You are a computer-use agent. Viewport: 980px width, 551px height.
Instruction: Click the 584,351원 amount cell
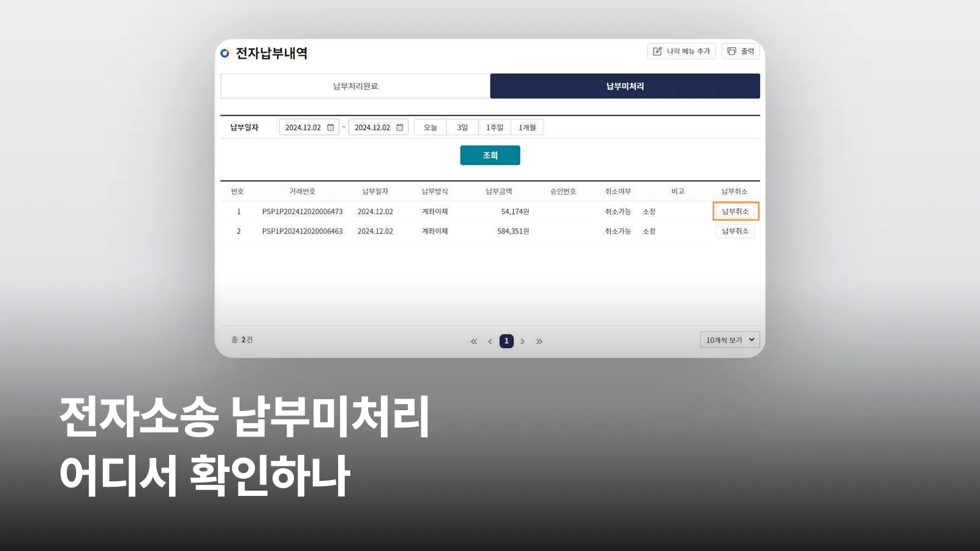(513, 231)
